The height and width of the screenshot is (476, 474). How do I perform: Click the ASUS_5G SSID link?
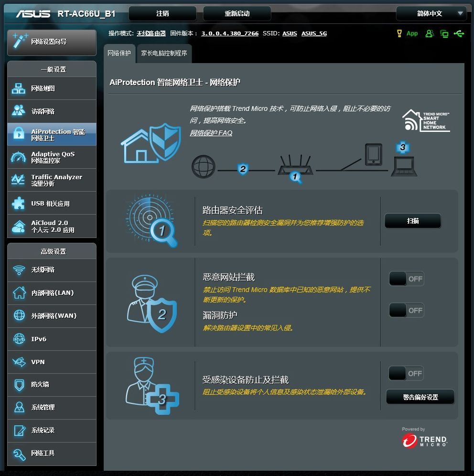tap(314, 33)
